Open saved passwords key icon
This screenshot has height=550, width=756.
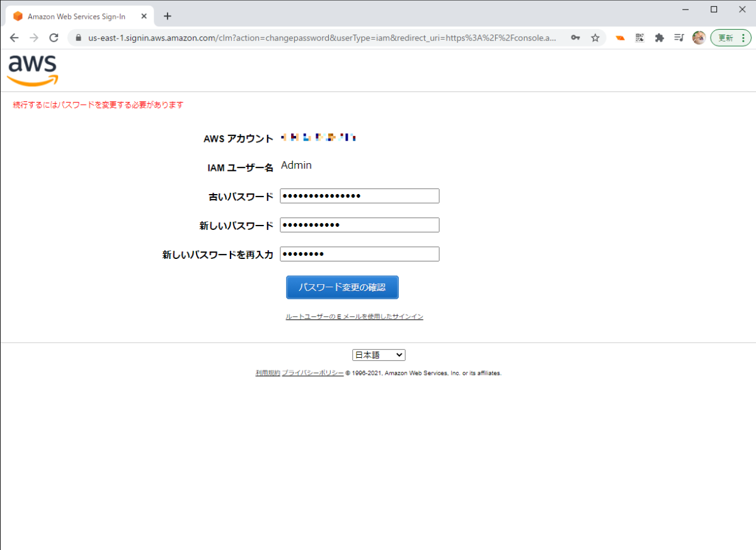pos(575,38)
